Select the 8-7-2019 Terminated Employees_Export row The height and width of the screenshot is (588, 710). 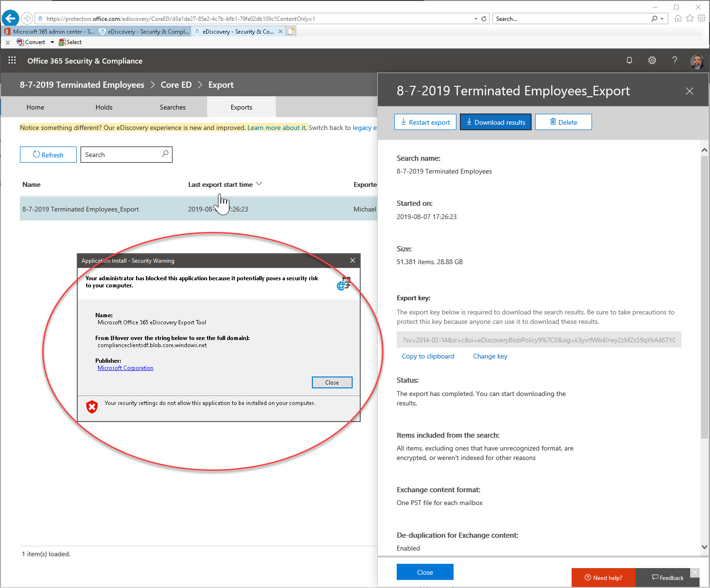click(199, 209)
